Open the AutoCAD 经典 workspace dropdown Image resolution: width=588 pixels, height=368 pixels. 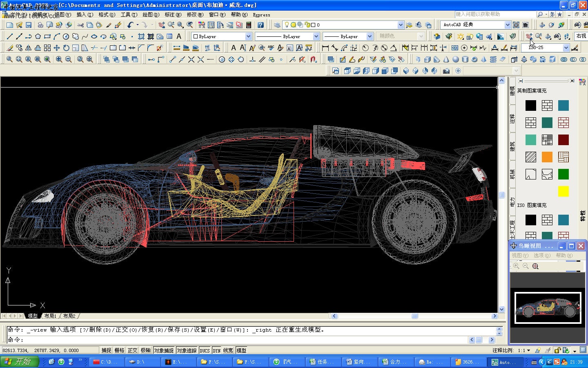508,25
